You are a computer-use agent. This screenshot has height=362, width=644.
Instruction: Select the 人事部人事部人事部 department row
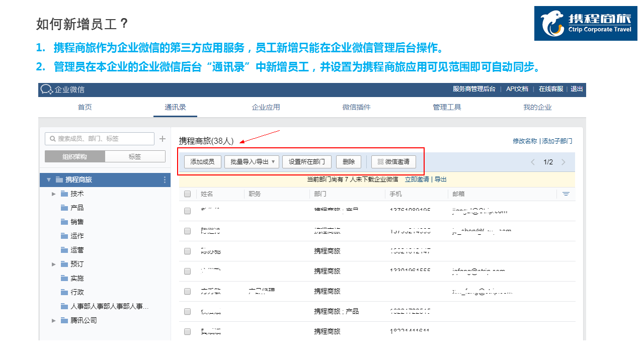pyautogui.click(x=105, y=306)
